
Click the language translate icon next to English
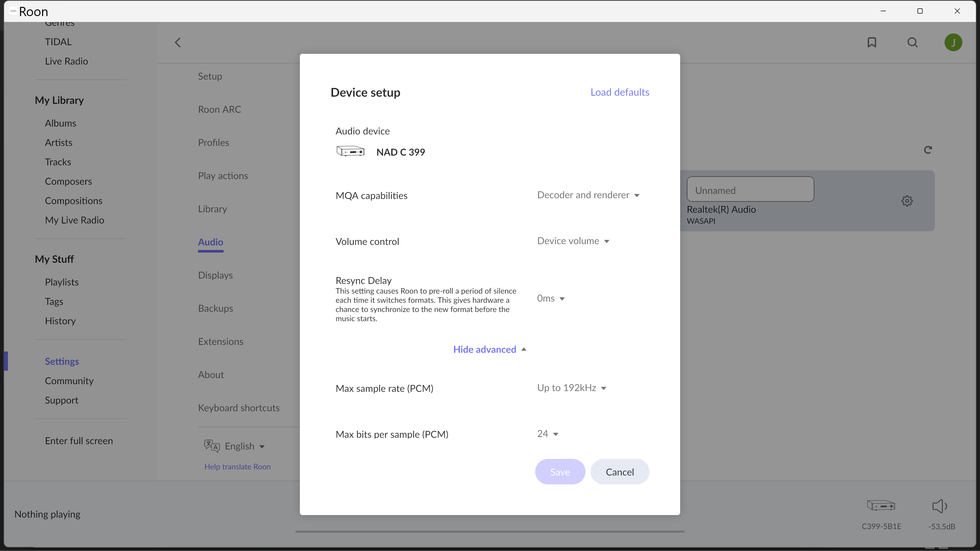[x=212, y=446]
